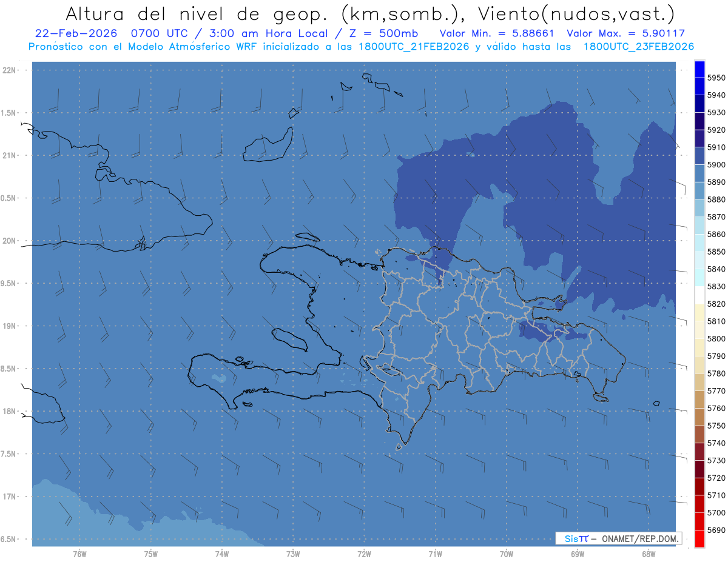
Task: Click the '71W' longitude label
Action: [x=435, y=554]
